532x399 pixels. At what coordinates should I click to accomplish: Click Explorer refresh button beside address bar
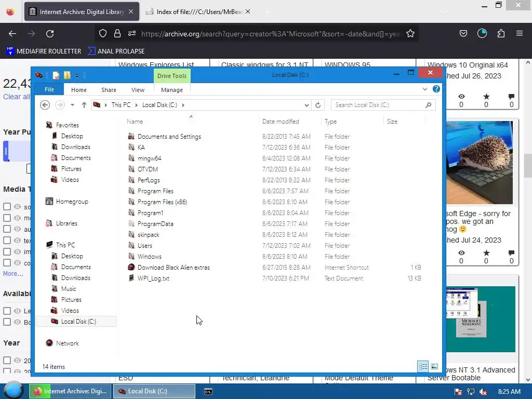[318, 105]
